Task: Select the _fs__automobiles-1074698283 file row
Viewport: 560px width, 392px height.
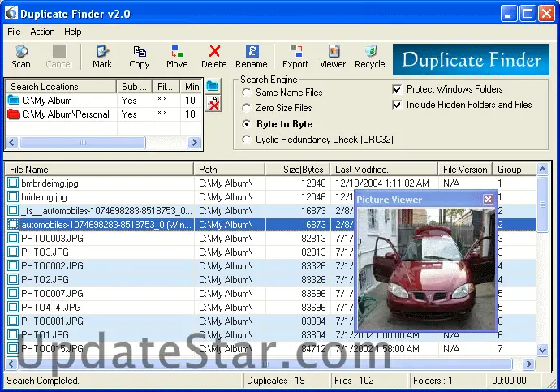Action: [x=270, y=211]
